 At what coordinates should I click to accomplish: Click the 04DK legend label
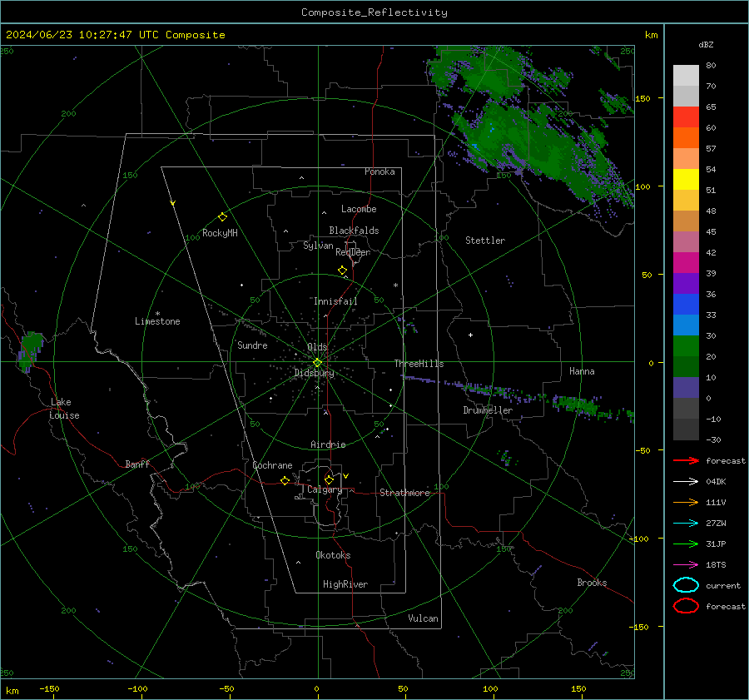pyautogui.click(x=716, y=482)
